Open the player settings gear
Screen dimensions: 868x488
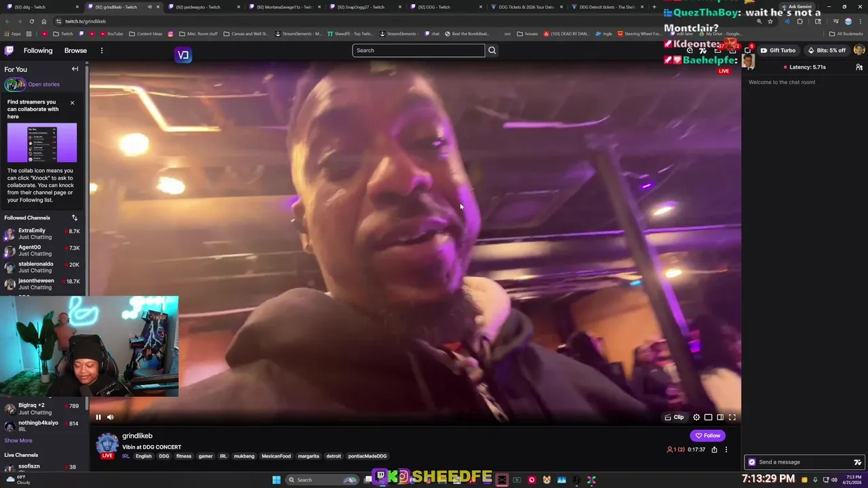[696, 418]
